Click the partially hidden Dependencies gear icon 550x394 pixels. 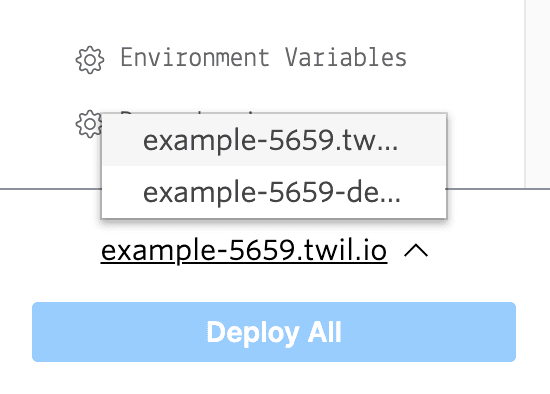tap(88, 124)
